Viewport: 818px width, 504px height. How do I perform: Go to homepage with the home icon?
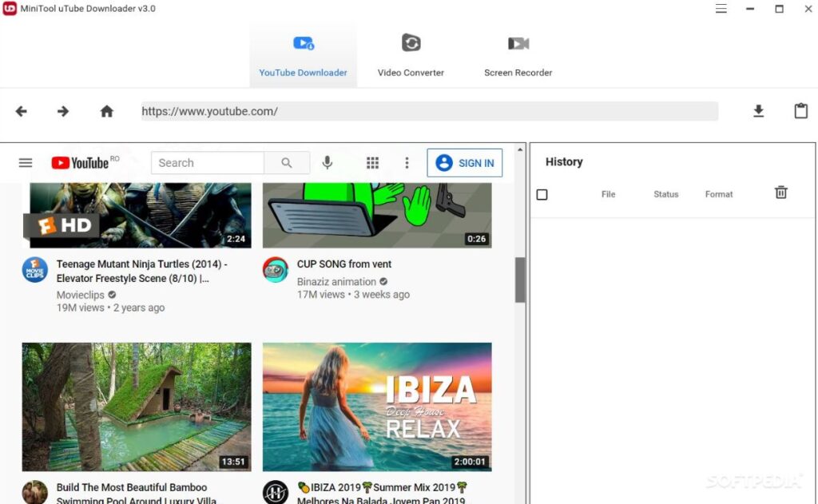click(106, 111)
